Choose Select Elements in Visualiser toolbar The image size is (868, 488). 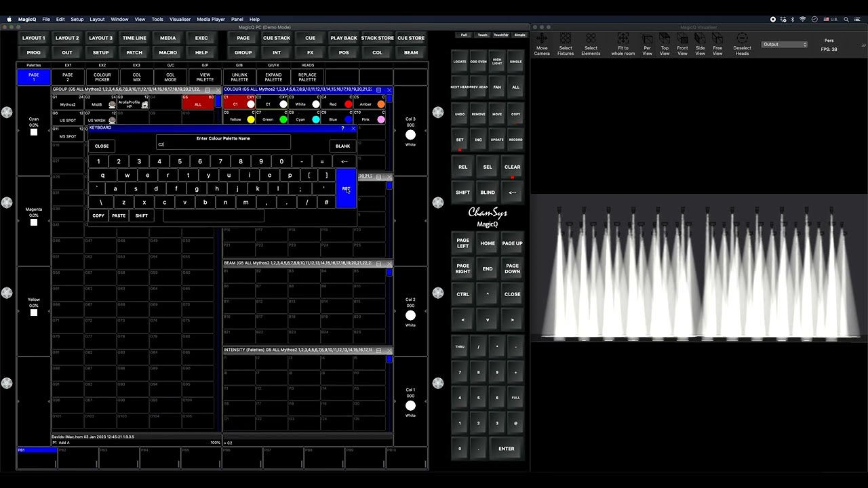[591, 45]
